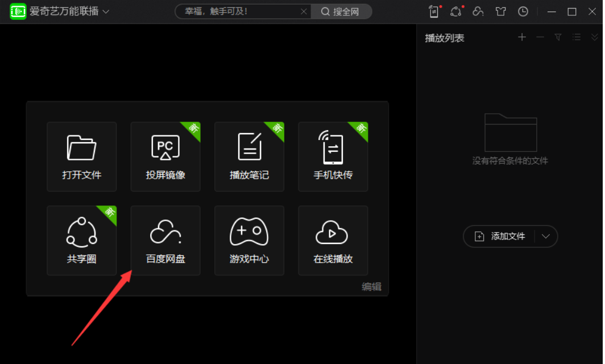This screenshot has width=605, height=364.
Task: Open 在线播放 online playback
Action: tap(333, 241)
